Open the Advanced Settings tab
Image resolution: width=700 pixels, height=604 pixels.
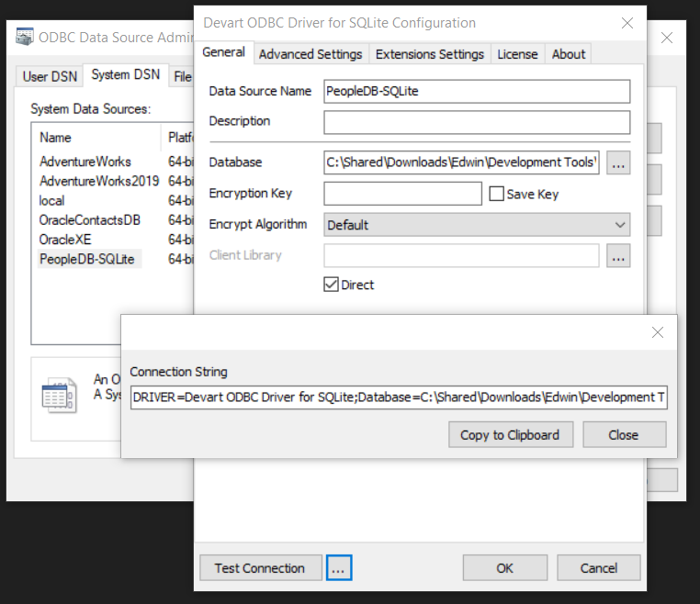310,54
